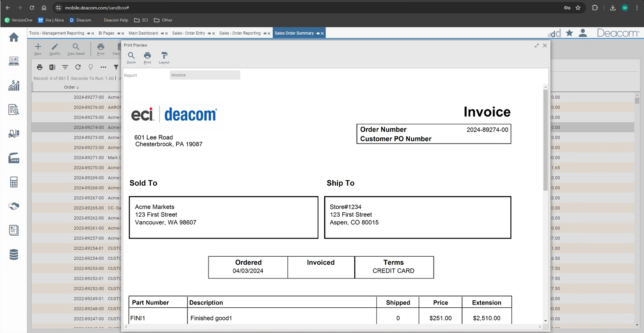Toggle the pin on Sales Order Summary tab
The width and height of the screenshot is (644, 333).
pos(317,33)
